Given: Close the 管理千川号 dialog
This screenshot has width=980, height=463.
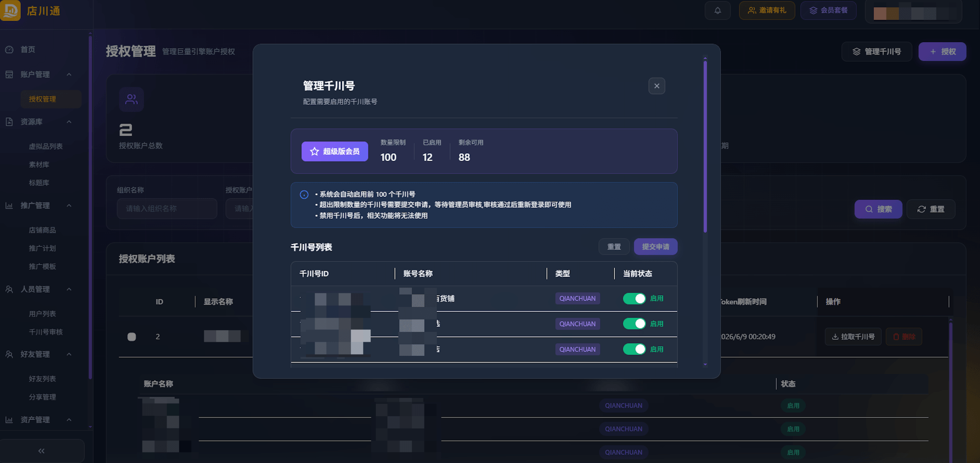Looking at the screenshot, I should (657, 86).
